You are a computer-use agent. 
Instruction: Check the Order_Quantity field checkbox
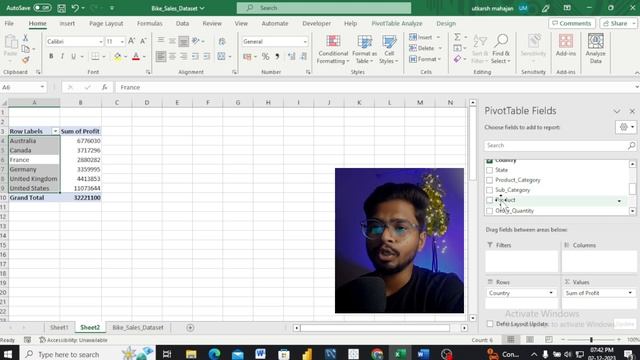(x=489, y=211)
